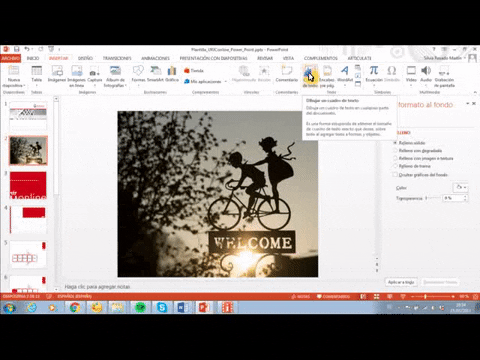Open the ARCHIVO tab
The image size is (480, 360).
(x=10, y=58)
